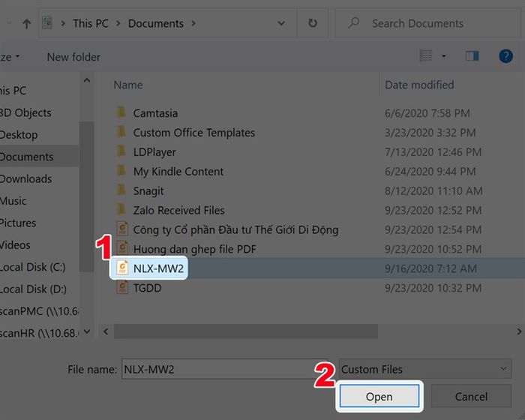Expand chevron between This PC and Documents
Image resolution: width=525 pixels, height=420 pixels.
118,23
